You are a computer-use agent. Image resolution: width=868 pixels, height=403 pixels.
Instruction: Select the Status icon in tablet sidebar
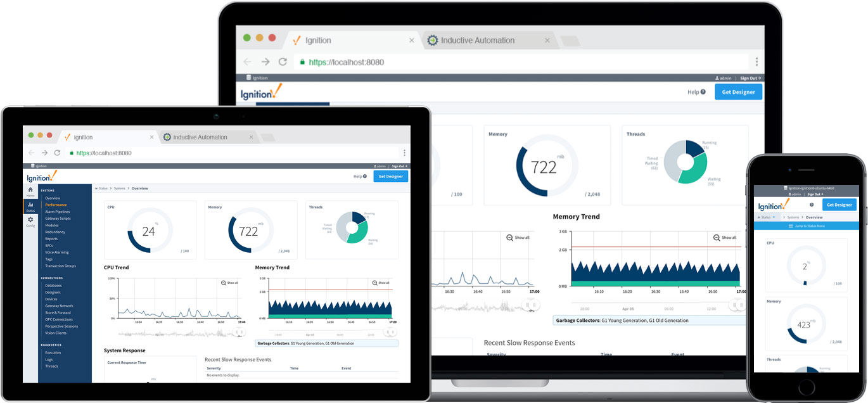[30, 205]
